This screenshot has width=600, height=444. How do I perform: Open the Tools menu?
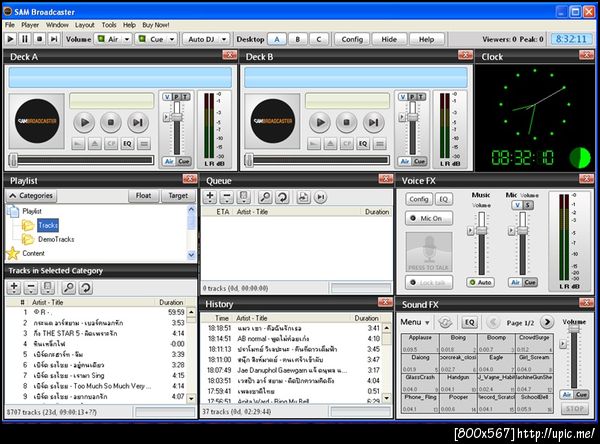(109, 25)
